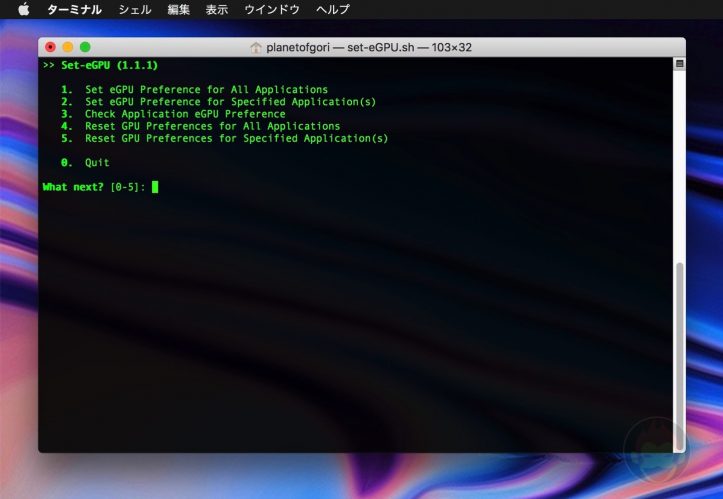
Task: Open the Apple menu
Action: point(24,9)
